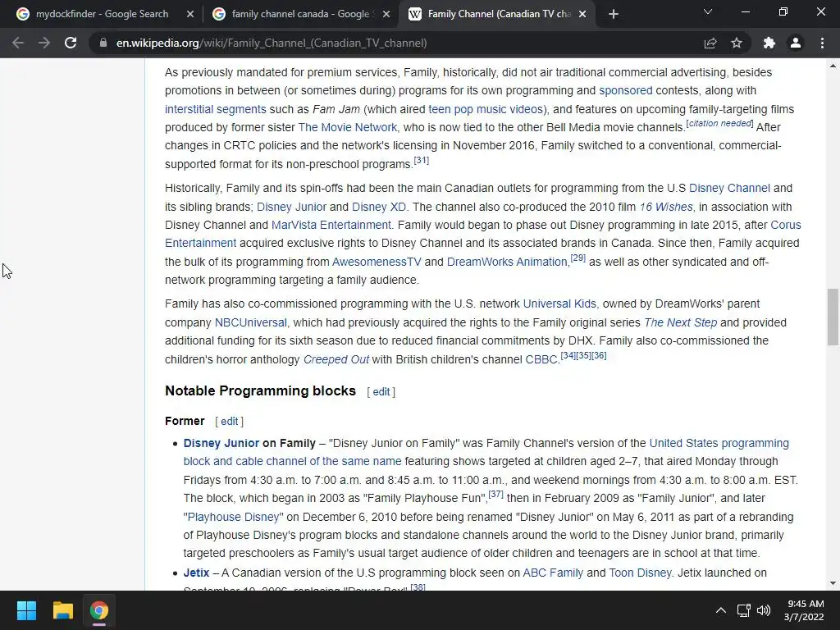Image resolution: width=840 pixels, height=630 pixels.
Task: Open Playhouse Disney link
Action: click(x=234, y=518)
